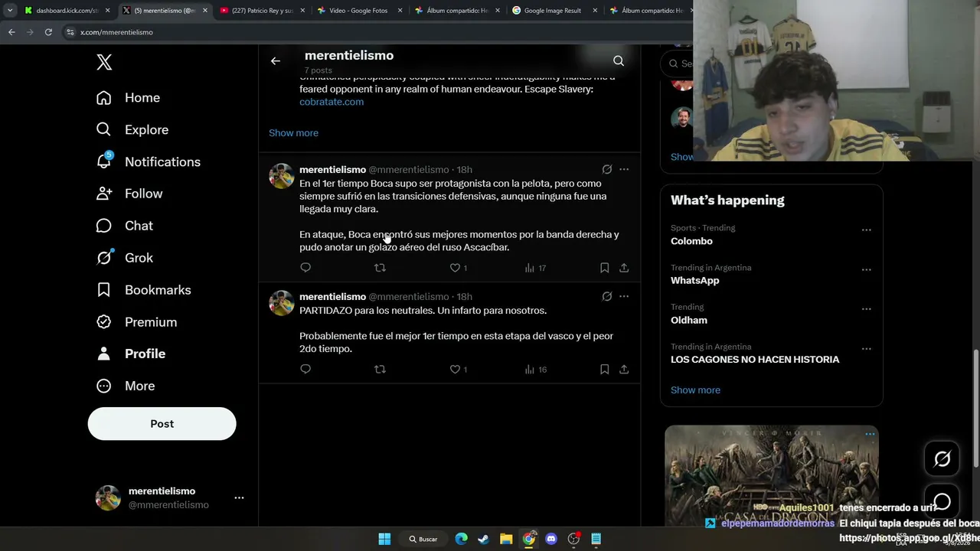
Task: Open options for the Colombo trend
Action: point(866,230)
